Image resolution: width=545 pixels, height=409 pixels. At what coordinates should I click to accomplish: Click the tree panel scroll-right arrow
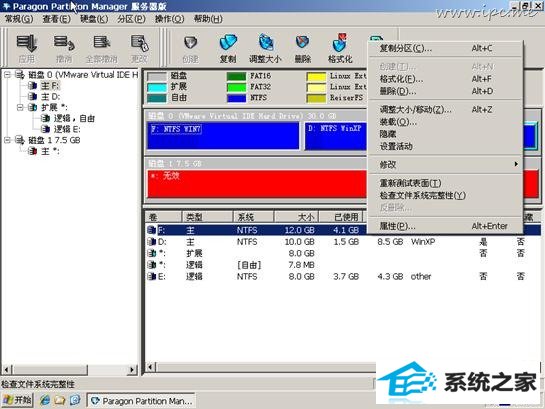132,370
